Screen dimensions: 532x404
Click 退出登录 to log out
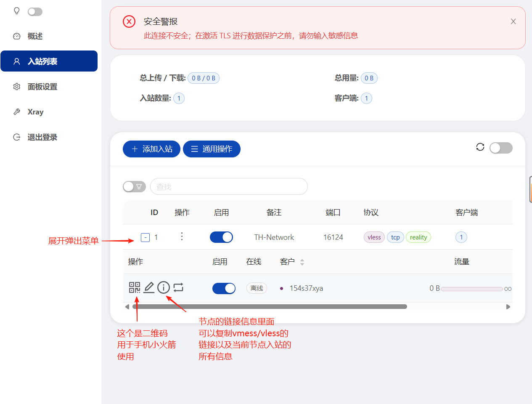[x=42, y=137]
